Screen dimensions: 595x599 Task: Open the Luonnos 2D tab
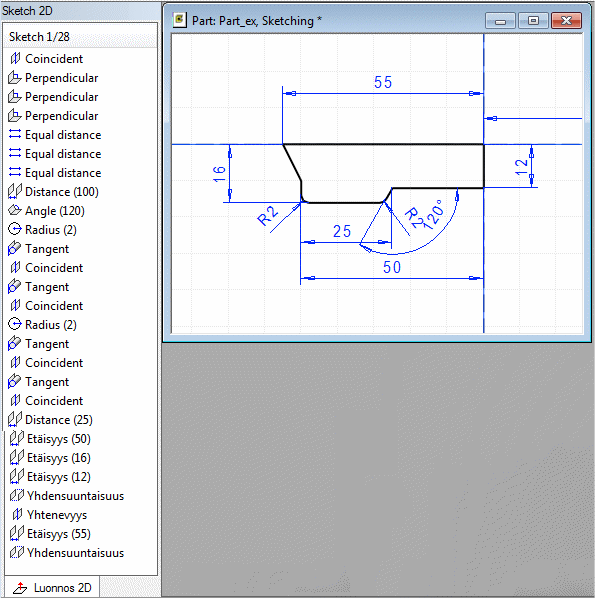click(x=52, y=588)
